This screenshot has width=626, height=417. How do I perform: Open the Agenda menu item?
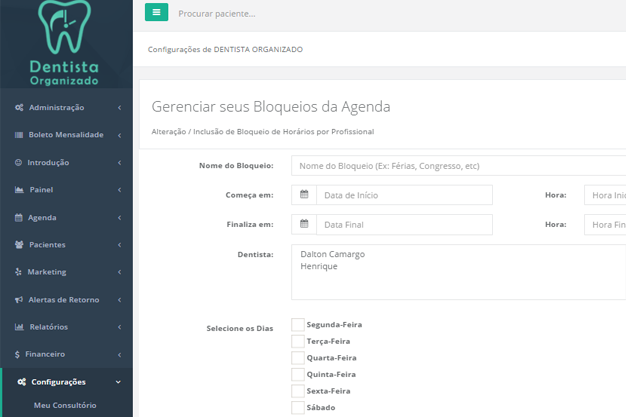pos(66,218)
